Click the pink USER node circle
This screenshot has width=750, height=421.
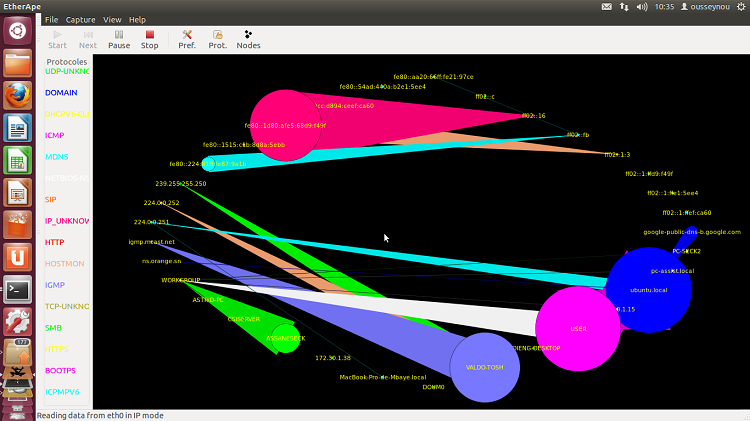(x=578, y=328)
